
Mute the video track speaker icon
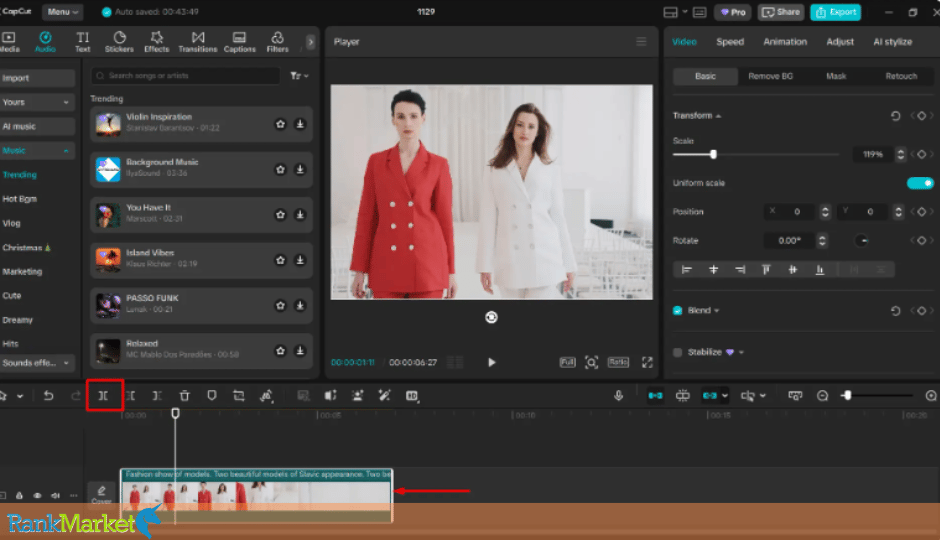[55, 496]
